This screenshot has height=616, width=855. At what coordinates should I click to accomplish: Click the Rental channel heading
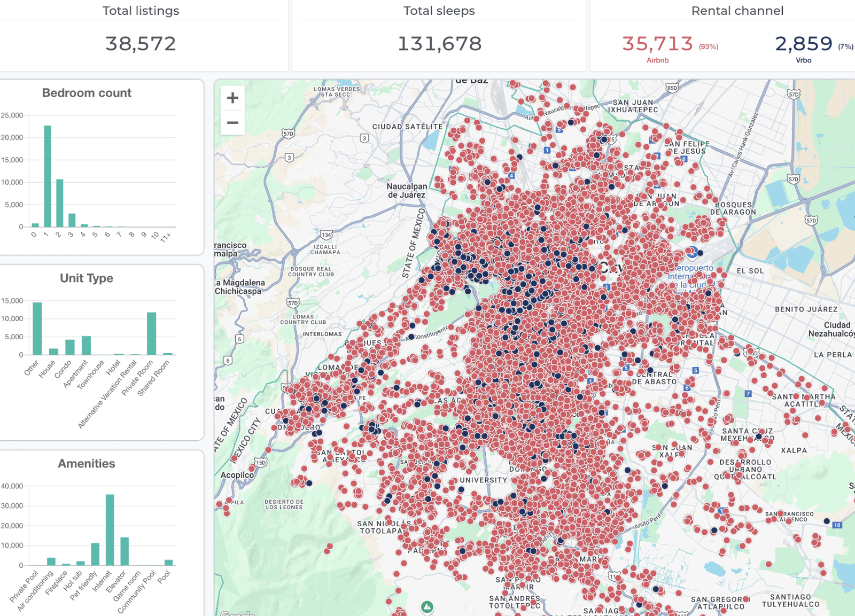pos(737,11)
